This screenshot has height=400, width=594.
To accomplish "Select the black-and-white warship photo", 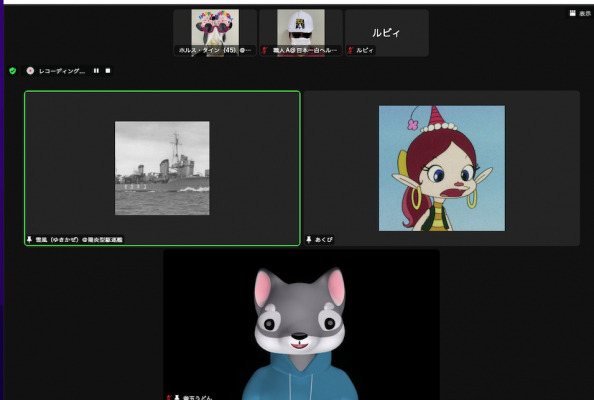I will tap(162, 168).
